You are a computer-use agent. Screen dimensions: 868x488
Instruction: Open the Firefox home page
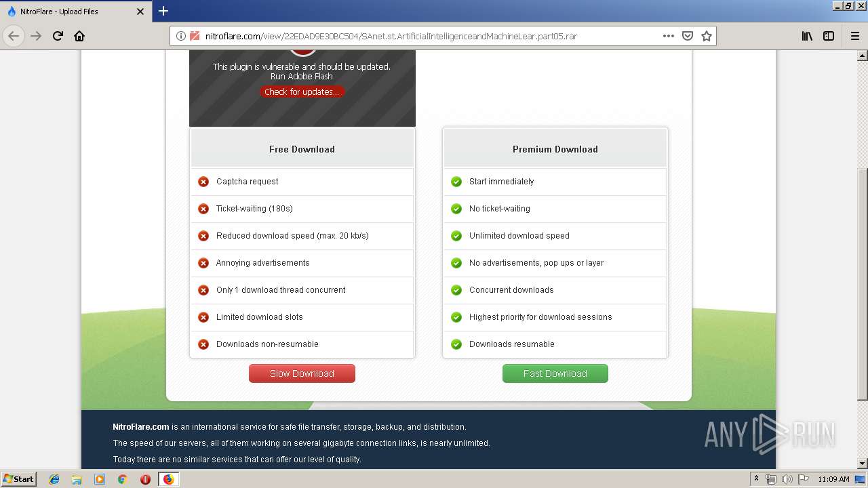click(79, 36)
